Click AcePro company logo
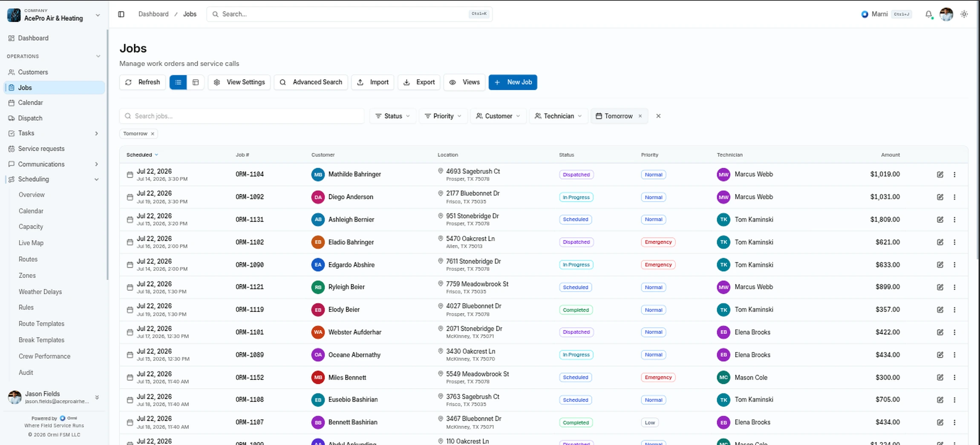Viewport: 980px width, 445px height. 14,15
